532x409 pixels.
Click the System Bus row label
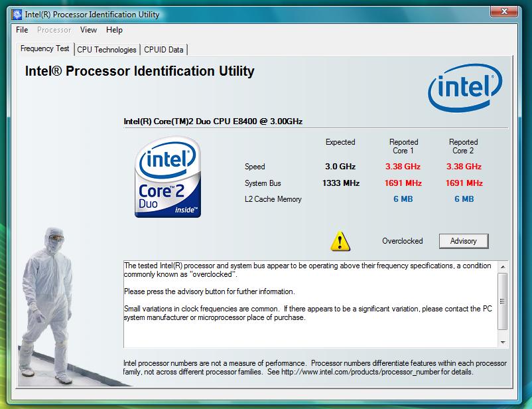[x=263, y=183]
